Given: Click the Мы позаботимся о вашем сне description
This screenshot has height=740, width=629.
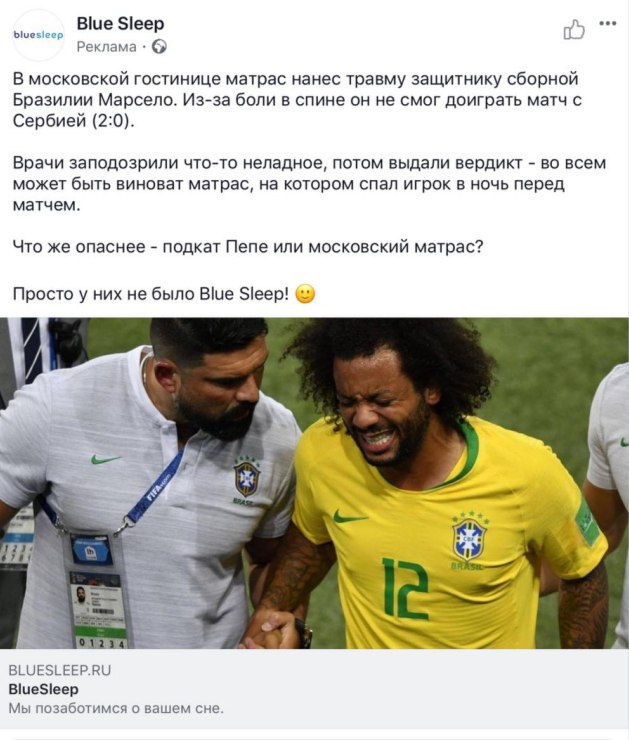Looking at the screenshot, I should click(116, 708).
